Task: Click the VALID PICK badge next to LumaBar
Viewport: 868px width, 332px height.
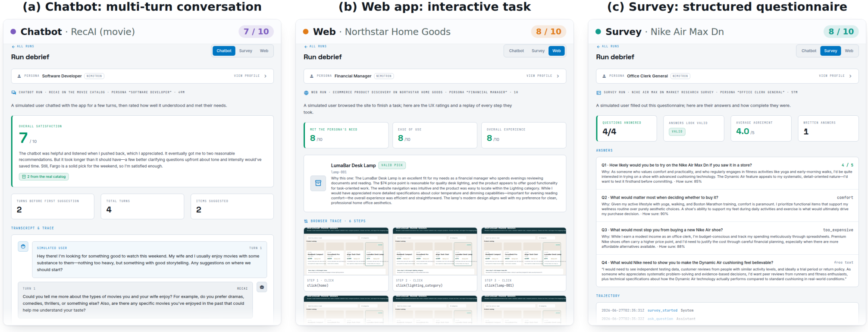Action: pyautogui.click(x=392, y=165)
